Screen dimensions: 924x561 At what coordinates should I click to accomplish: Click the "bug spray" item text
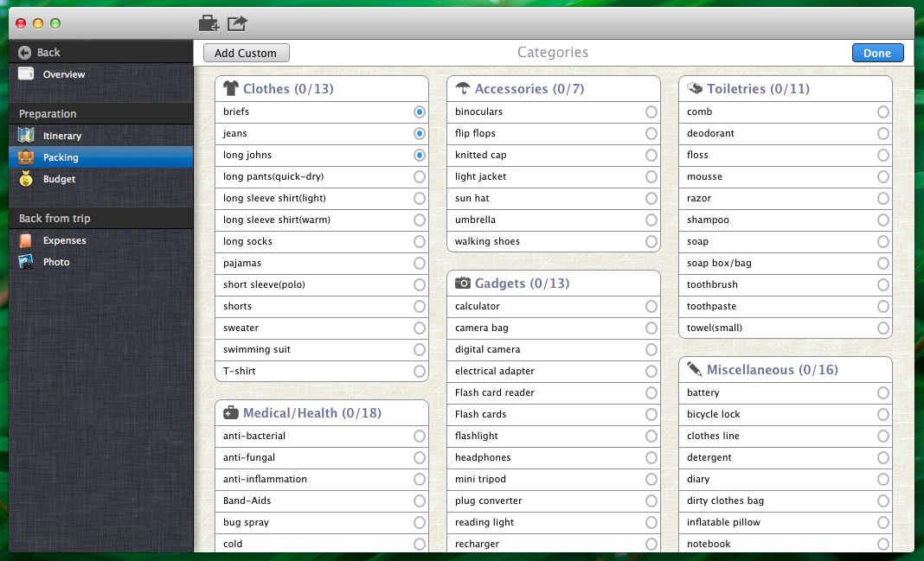click(246, 522)
